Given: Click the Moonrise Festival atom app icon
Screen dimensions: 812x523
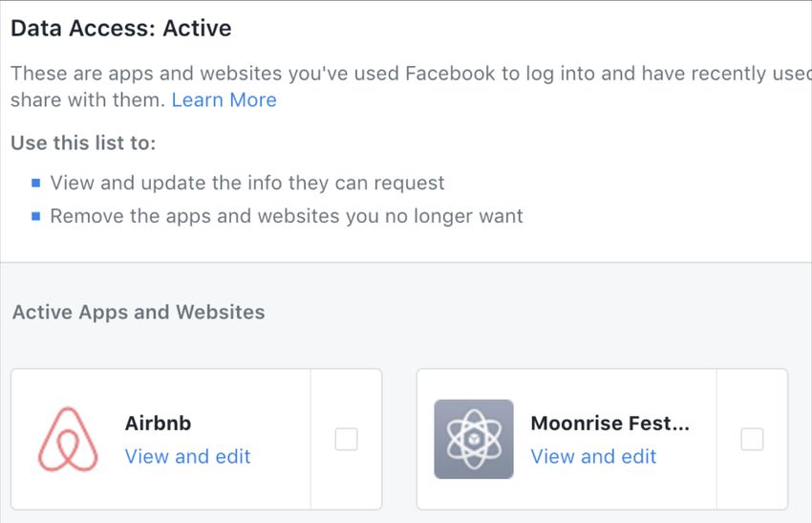Looking at the screenshot, I should (474, 439).
